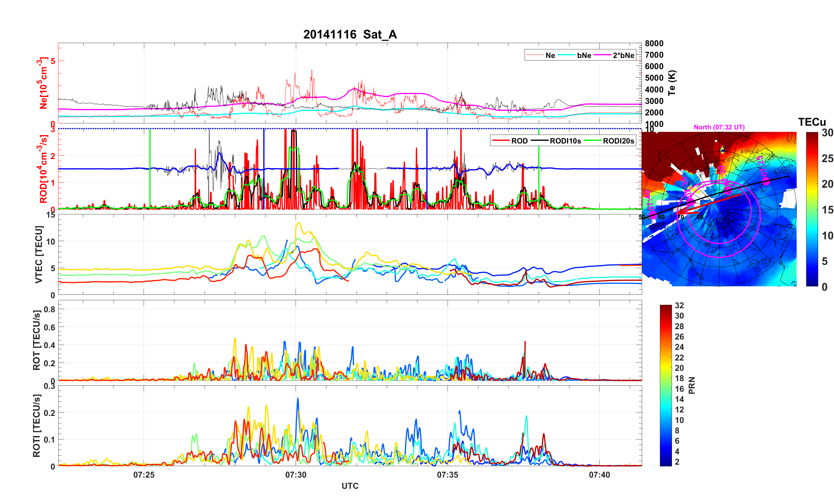The height and width of the screenshot is (504, 834).
Task: Click the cyan bNe legend line sample
Action: [567, 55]
